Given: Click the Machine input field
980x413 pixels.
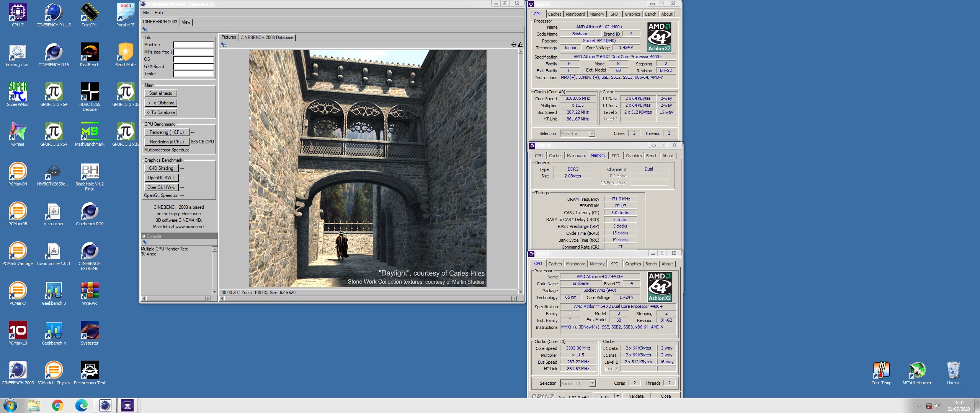Looking at the screenshot, I should click(x=193, y=45).
